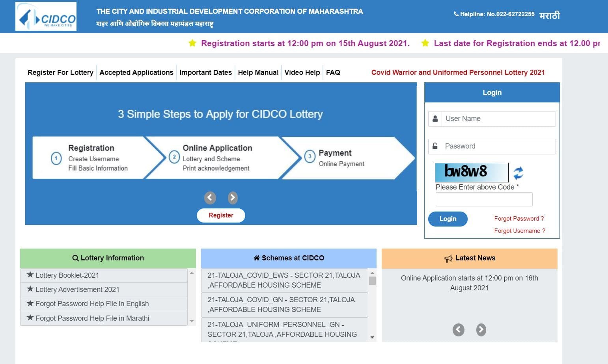
Task: Click the Schemes at CIDCO panel header
Action: click(x=289, y=258)
